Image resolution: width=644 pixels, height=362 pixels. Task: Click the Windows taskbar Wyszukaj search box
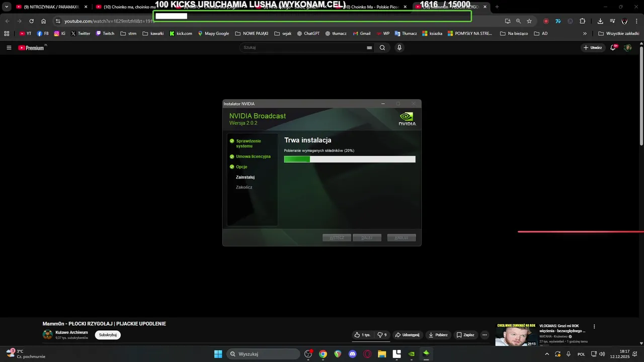262,354
